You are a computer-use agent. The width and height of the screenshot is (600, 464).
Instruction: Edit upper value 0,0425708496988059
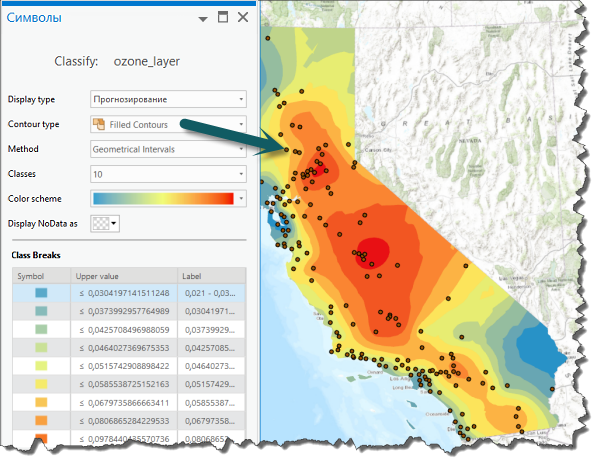pos(124,329)
